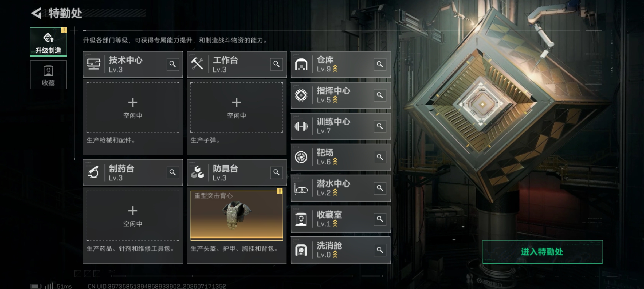This screenshot has width=644, height=289.
Task: Open the 收藏室 Lv.1 department
Action: [x=340, y=219]
